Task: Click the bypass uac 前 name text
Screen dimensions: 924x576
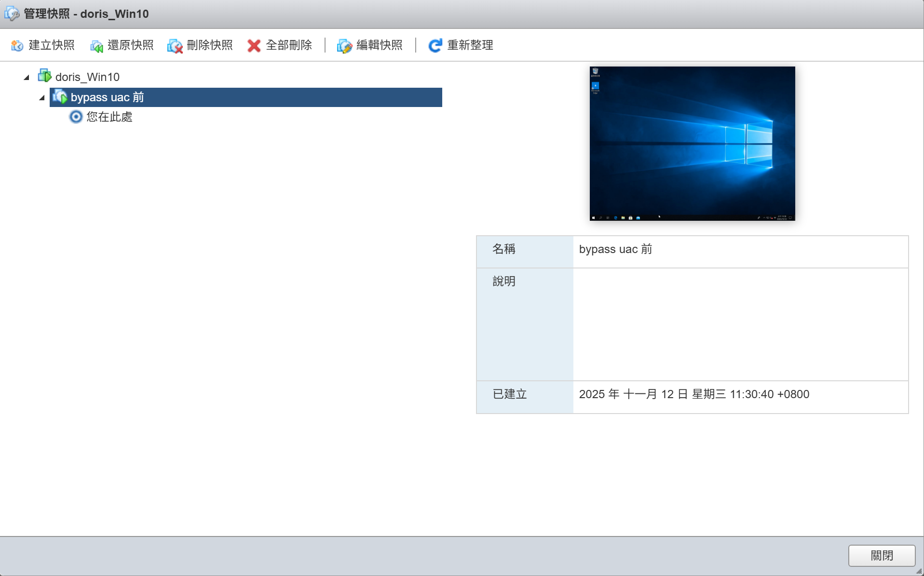Action: 107,97
